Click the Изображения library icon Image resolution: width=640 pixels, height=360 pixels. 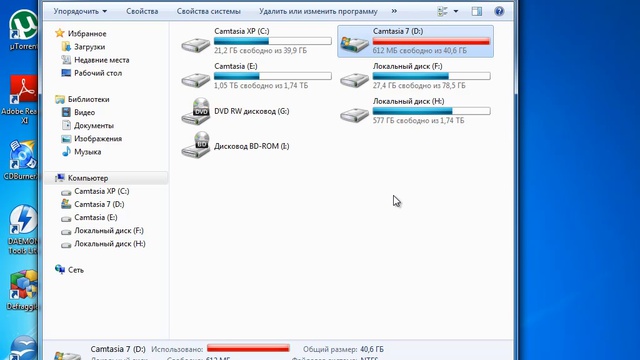tap(66, 138)
